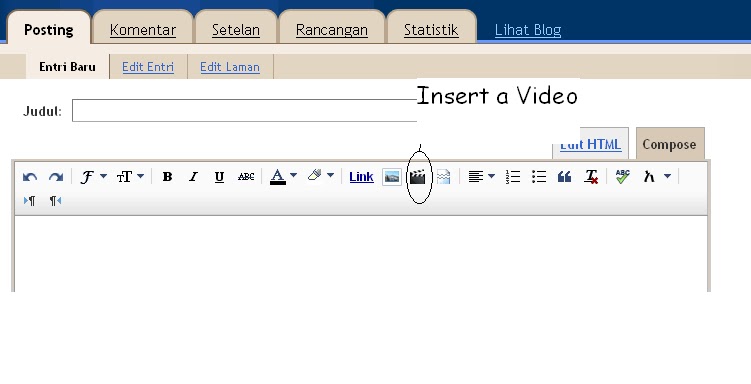
Task: Switch to the Setelan tab
Action: point(236,30)
